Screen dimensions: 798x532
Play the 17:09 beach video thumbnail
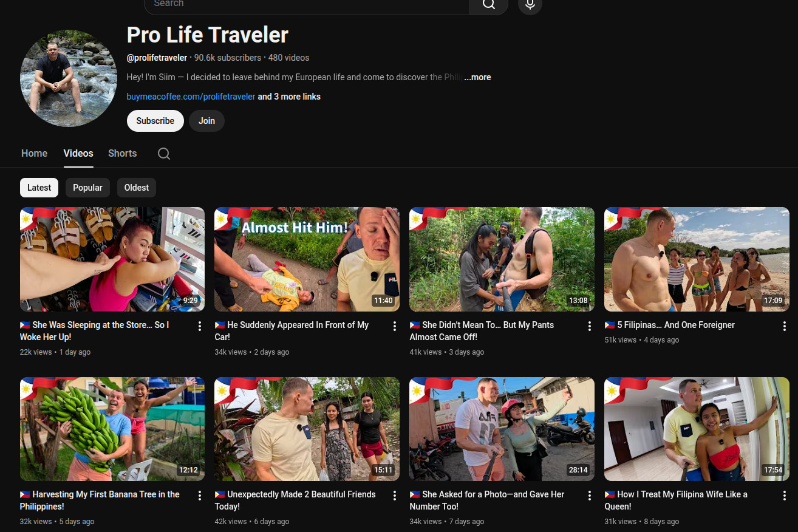[x=697, y=259]
